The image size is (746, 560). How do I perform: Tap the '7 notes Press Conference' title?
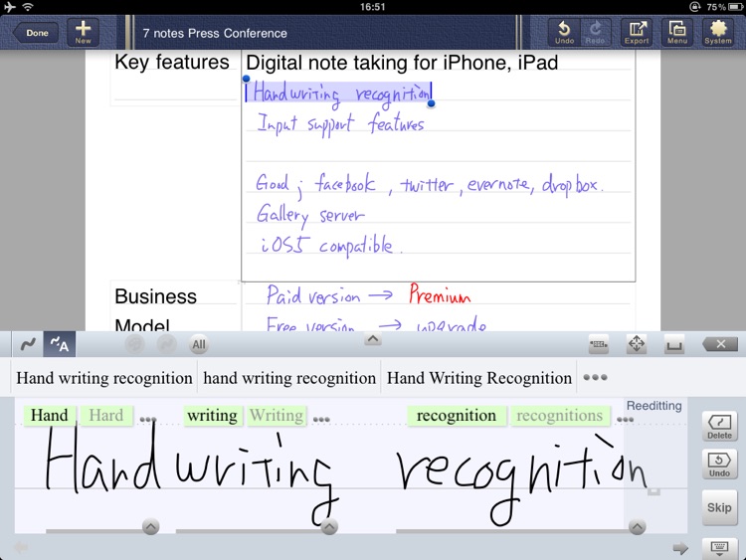point(215,33)
